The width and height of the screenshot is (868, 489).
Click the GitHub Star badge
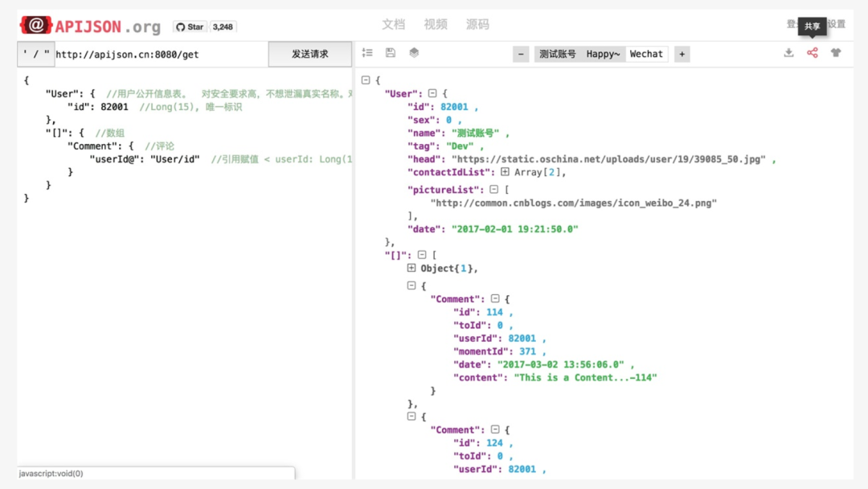190,26
